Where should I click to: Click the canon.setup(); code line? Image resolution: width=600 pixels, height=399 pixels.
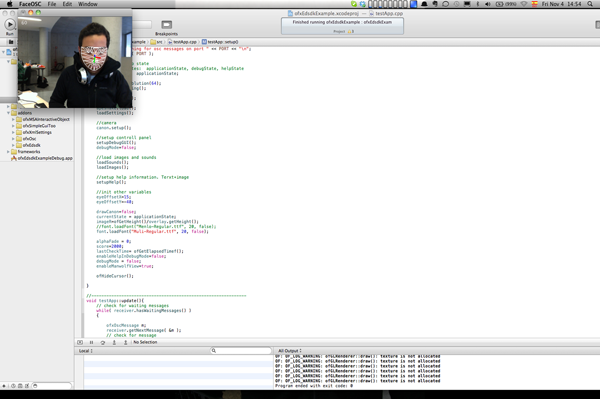coord(113,128)
